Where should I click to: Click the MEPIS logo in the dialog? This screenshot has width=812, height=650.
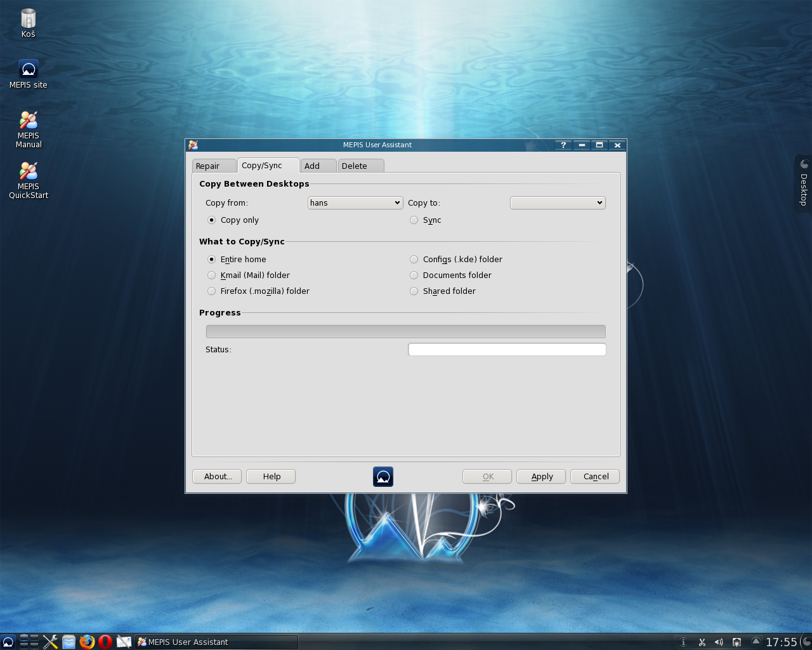point(383,476)
